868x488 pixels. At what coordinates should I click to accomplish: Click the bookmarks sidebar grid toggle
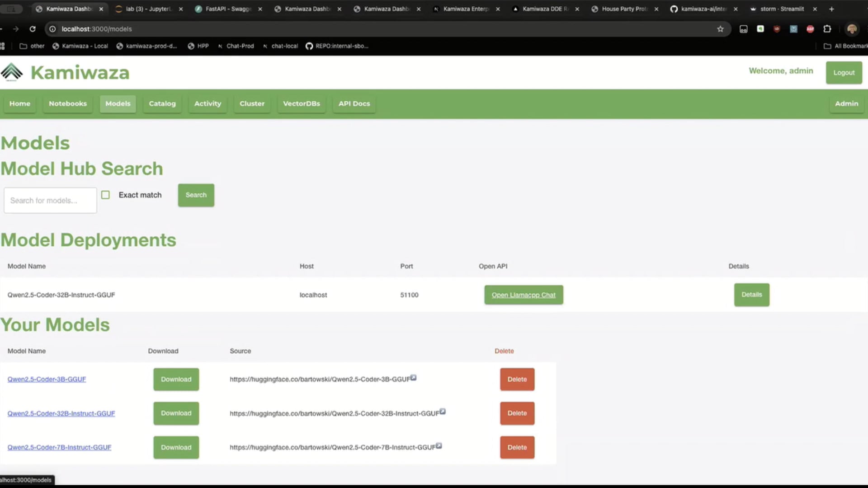[2, 46]
